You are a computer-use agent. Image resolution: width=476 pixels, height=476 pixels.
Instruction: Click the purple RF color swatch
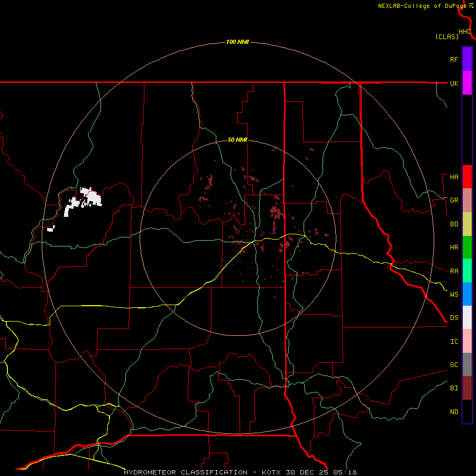pyautogui.click(x=467, y=59)
